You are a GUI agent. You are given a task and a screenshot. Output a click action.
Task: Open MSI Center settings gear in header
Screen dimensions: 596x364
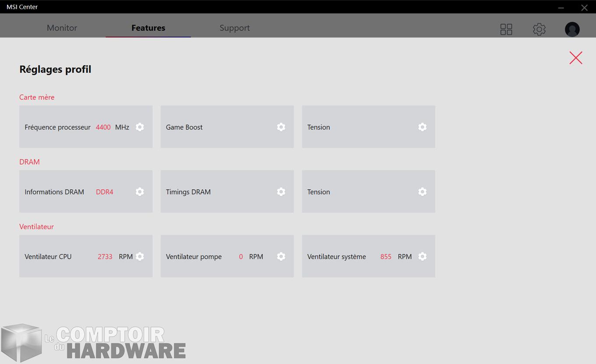coord(539,29)
